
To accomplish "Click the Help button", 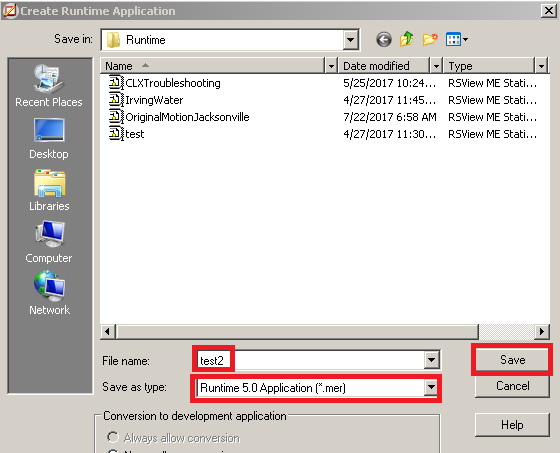I will click(512, 425).
